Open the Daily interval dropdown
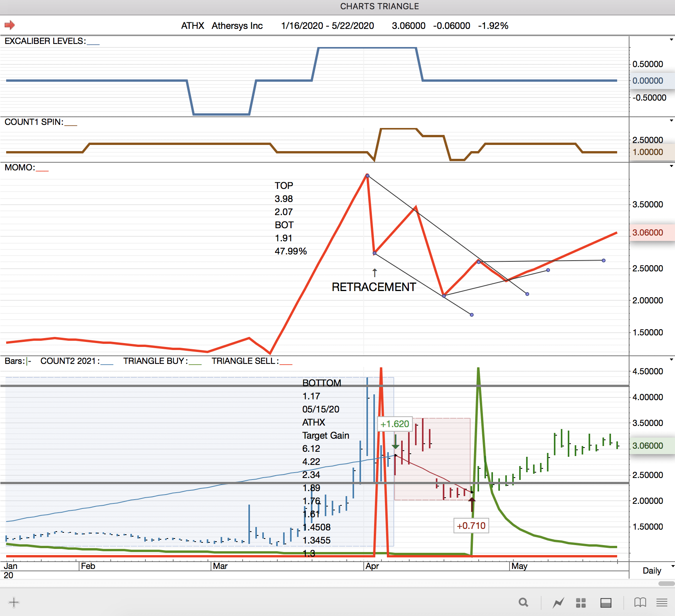 672,566
